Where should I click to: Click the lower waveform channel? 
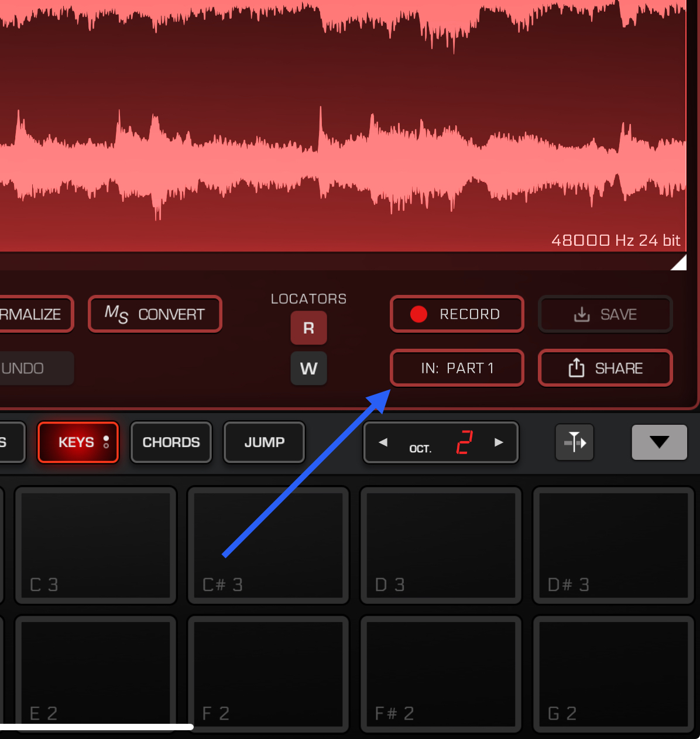pos(343,164)
